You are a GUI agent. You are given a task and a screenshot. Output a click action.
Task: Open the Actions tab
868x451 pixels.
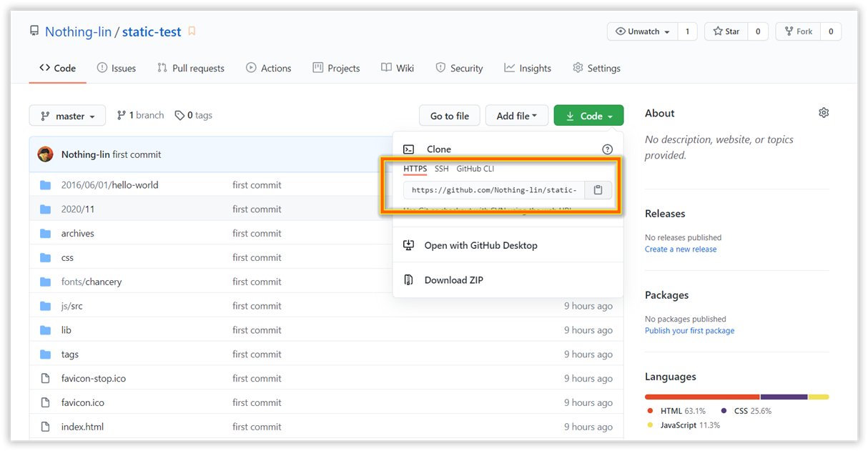click(268, 69)
